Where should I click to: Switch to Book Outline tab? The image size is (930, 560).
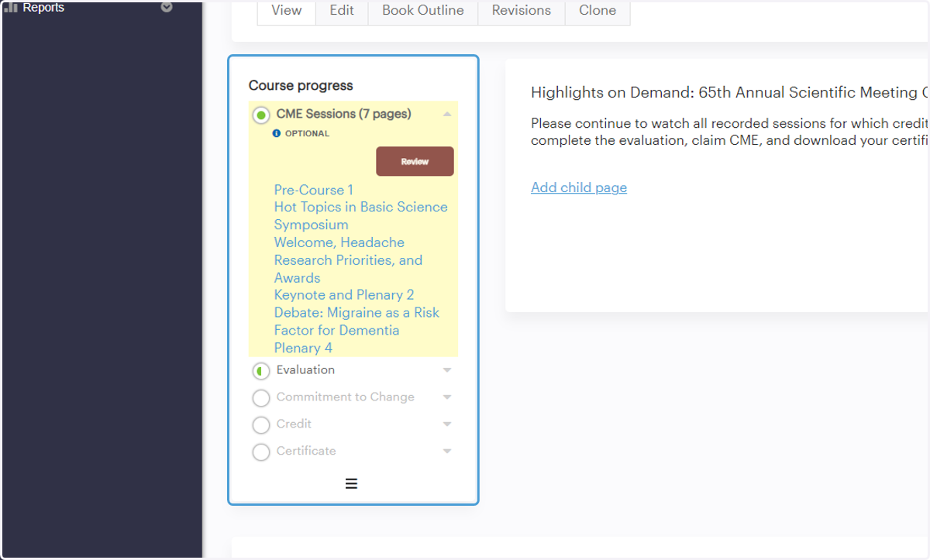pyautogui.click(x=423, y=11)
